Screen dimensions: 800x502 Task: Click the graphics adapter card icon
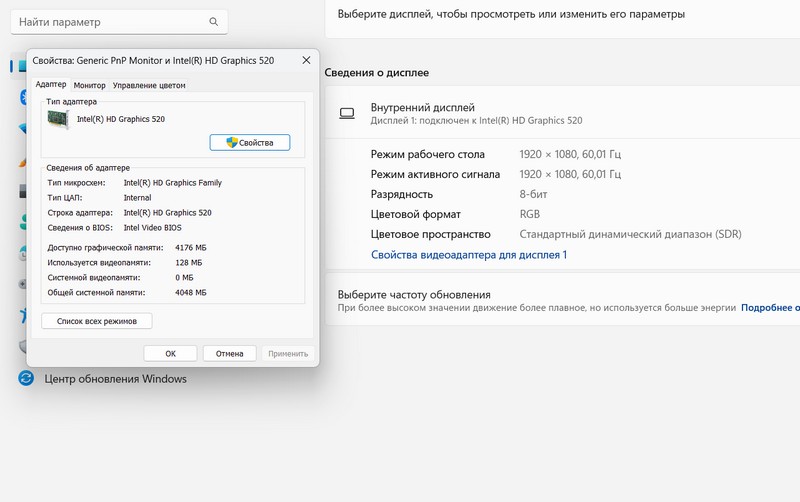[x=60, y=119]
